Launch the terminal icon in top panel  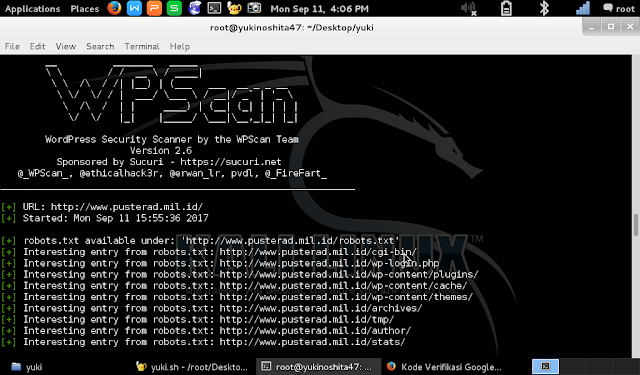pyautogui.click(x=214, y=8)
